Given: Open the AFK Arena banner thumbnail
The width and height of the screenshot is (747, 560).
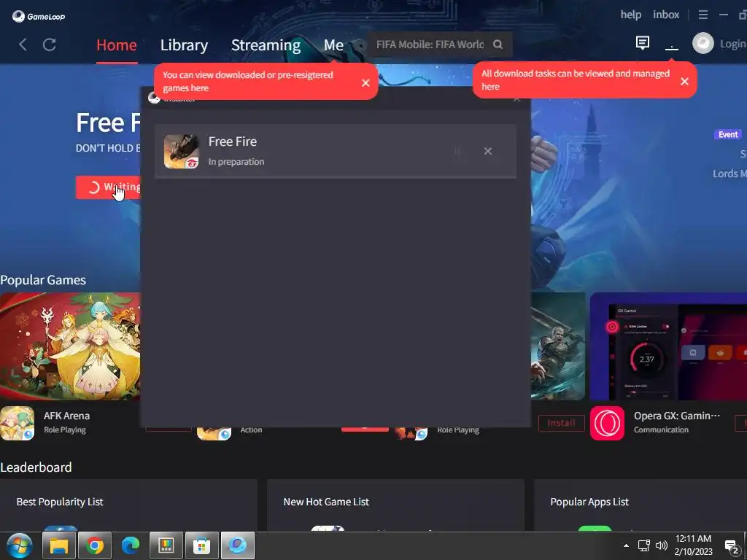Looking at the screenshot, I should [x=70, y=346].
